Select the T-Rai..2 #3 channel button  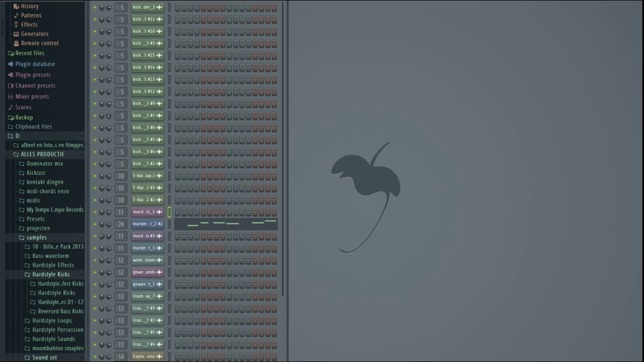pos(147,188)
